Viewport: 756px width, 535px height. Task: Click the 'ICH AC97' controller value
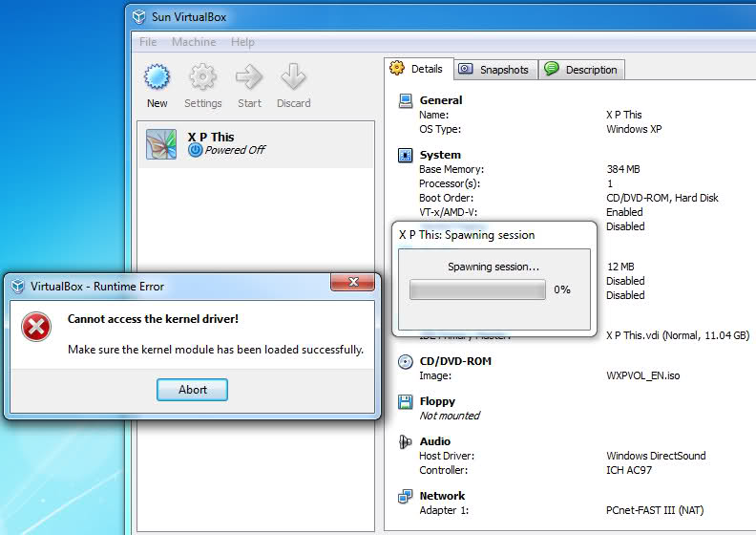point(629,470)
